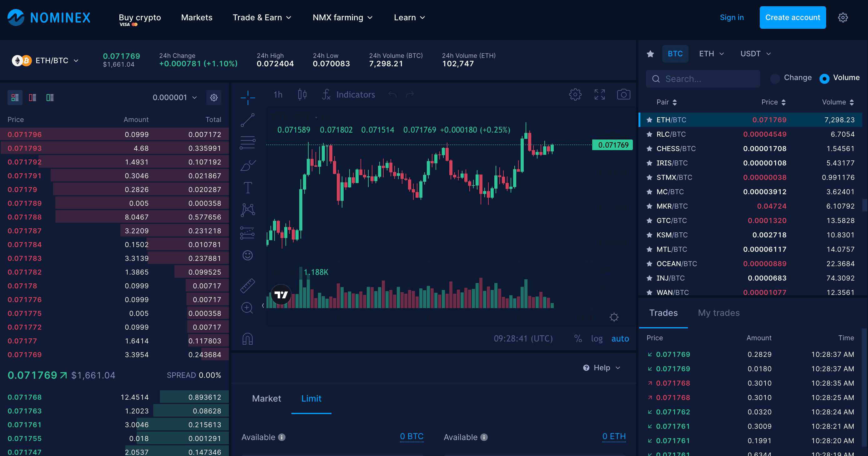
Task: Switch chart to fullscreen mode
Action: 599,94
